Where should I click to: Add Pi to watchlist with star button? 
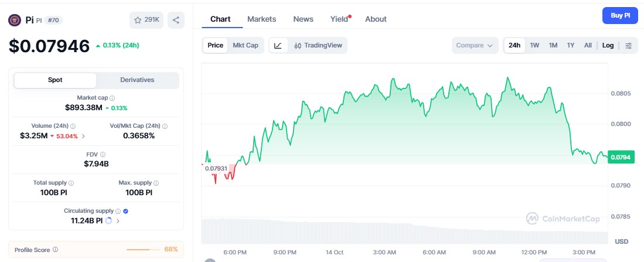coord(146,20)
